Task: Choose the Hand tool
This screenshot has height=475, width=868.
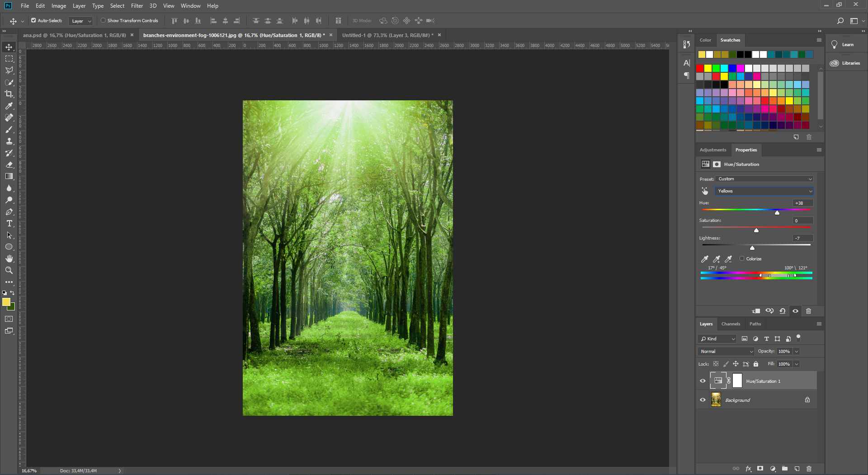Action: coord(9,259)
